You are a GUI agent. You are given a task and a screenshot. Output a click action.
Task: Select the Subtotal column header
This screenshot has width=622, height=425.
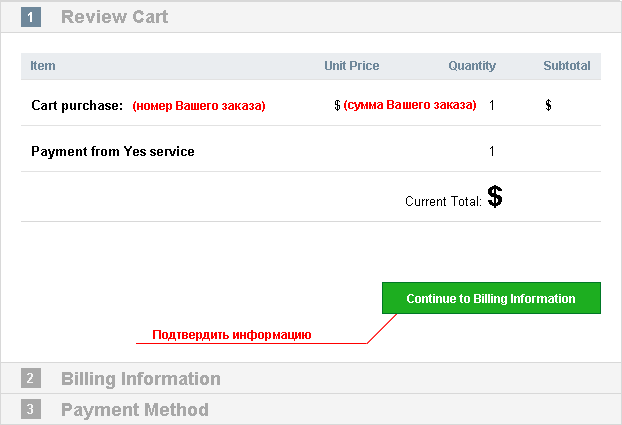tap(567, 65)
